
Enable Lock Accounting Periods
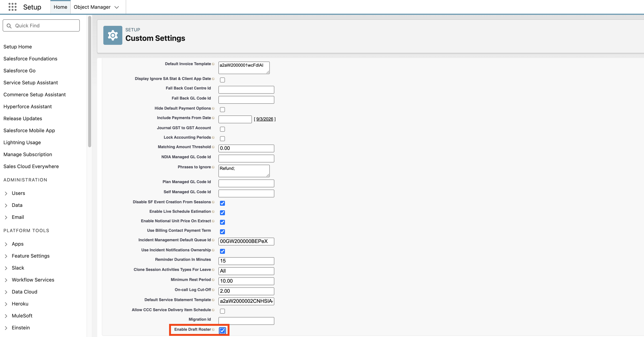click(222, 138)
